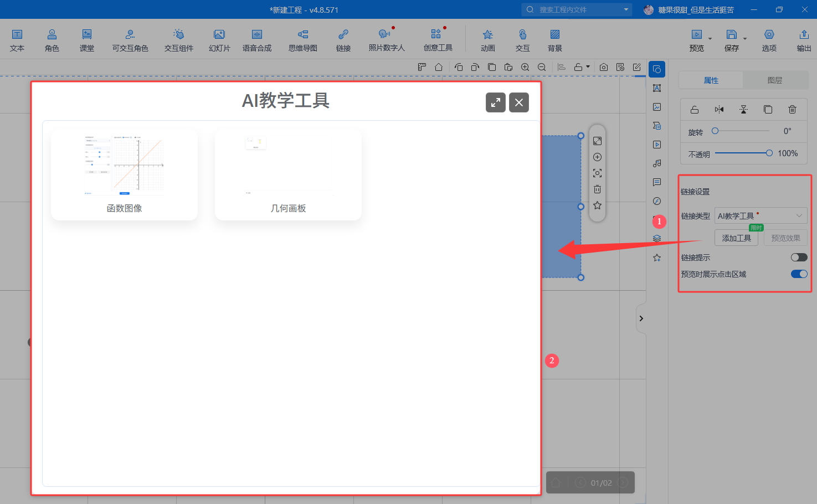Screen dimensions: 817x504
Task: Choose the 函数图像 tool thumbnail
Action: (x=124, y=174)
